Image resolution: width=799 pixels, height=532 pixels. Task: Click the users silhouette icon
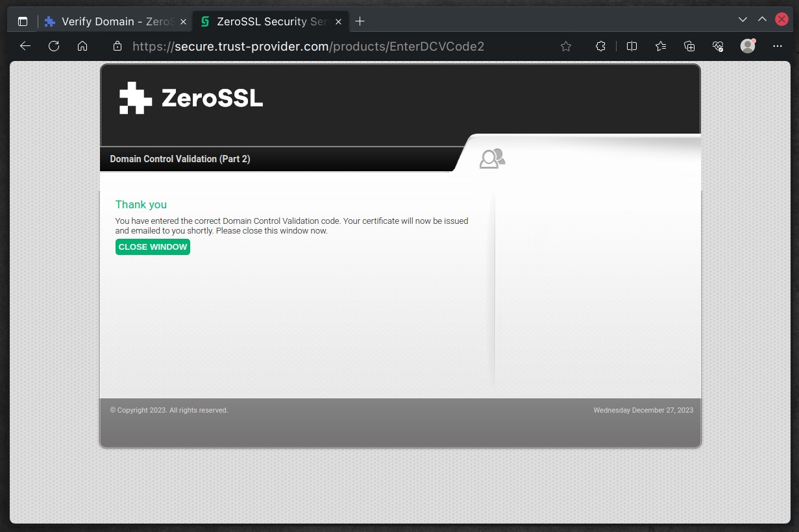pos(492,158)
